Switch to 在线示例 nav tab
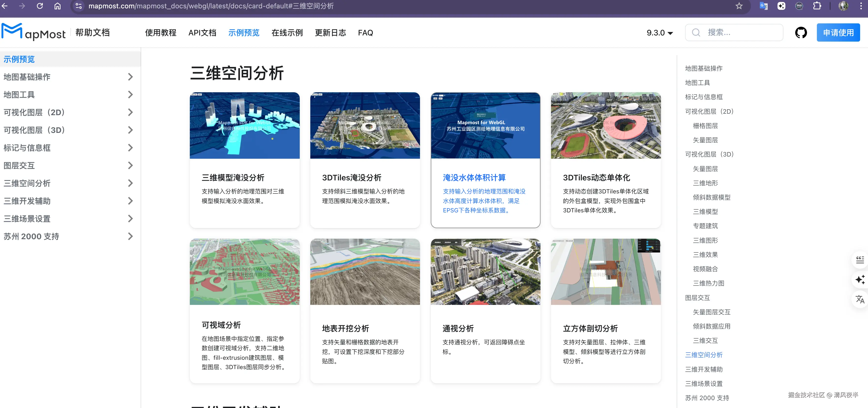Screen dimensions: 868x408 coord(287,33)
